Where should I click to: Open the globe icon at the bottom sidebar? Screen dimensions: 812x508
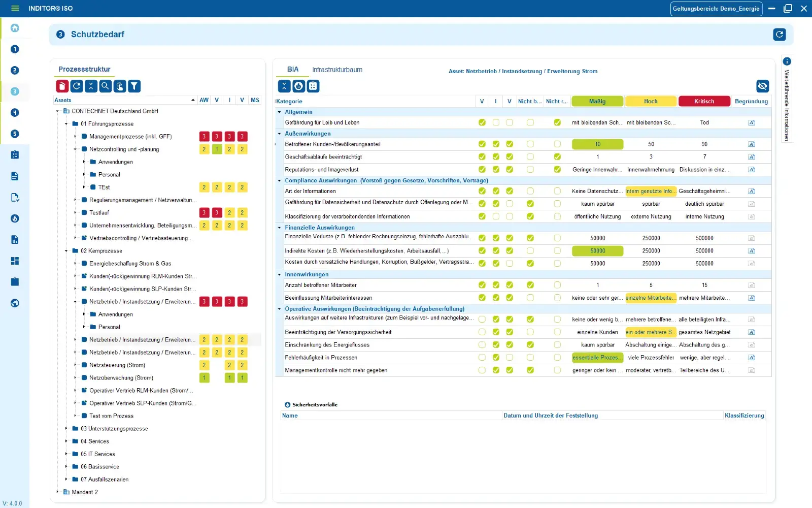tap(15, 303)
